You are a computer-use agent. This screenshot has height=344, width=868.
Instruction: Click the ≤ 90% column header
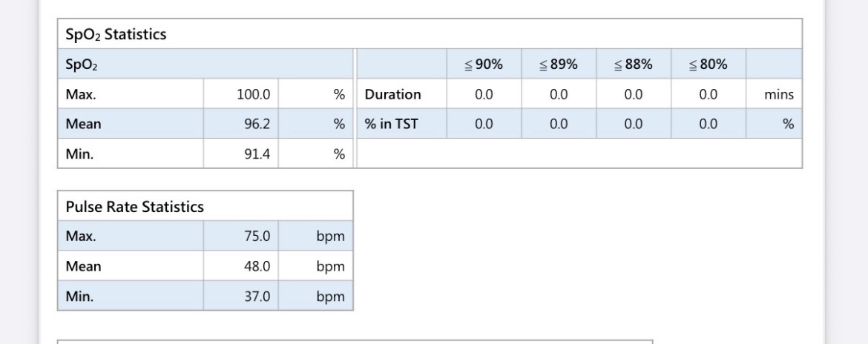pos(484,64)
